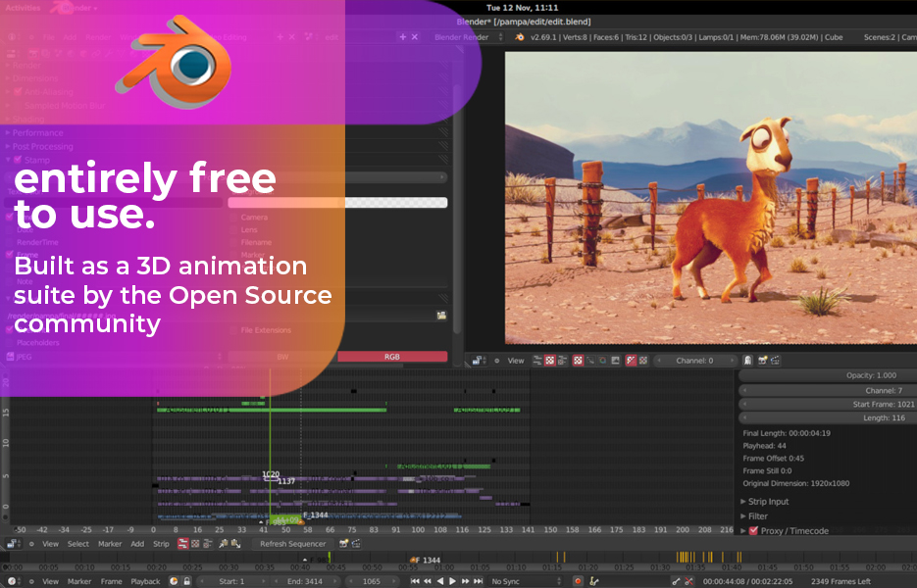The image size is (917, 588).
Task: Open Frame menu in timeline header
Action: coord(111,581)
